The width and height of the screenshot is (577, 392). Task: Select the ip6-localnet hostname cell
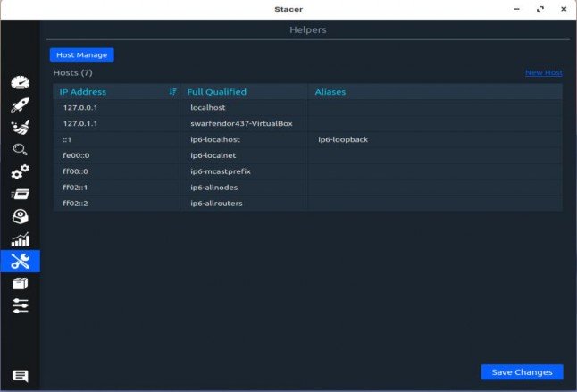tap(245, 155)
